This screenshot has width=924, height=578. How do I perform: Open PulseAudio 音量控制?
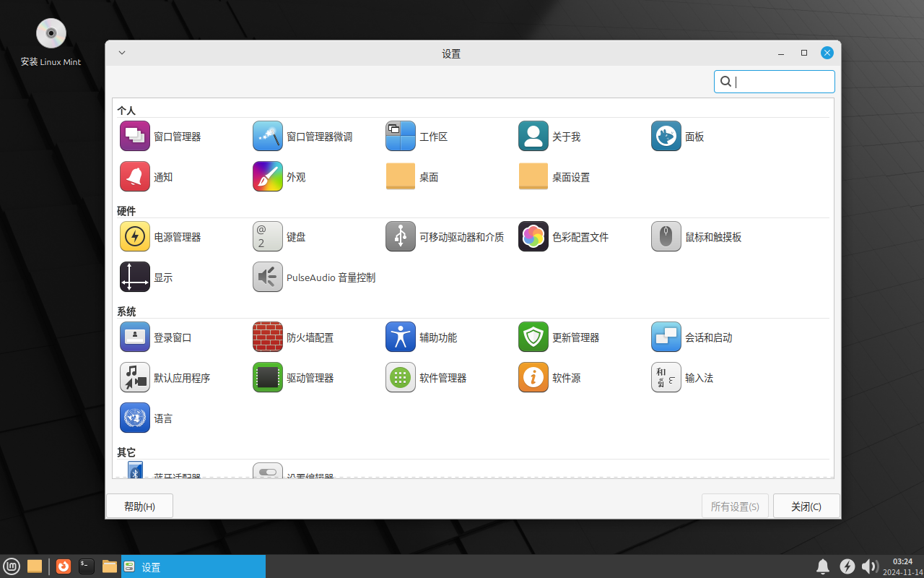(314, 277)
